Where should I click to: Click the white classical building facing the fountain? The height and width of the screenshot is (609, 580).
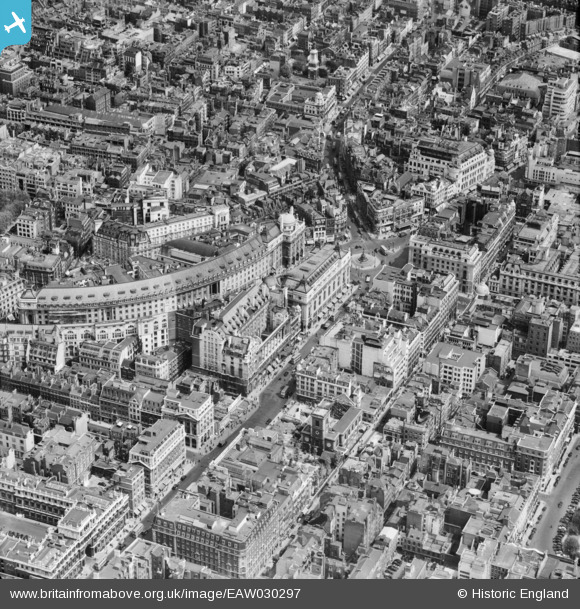(x=320, y=285)
